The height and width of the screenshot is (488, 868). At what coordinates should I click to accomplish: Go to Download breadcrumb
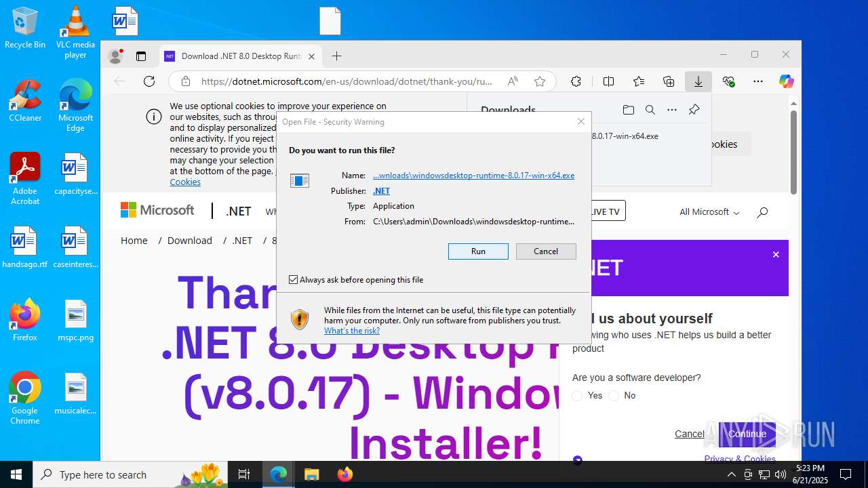(190, 241)
